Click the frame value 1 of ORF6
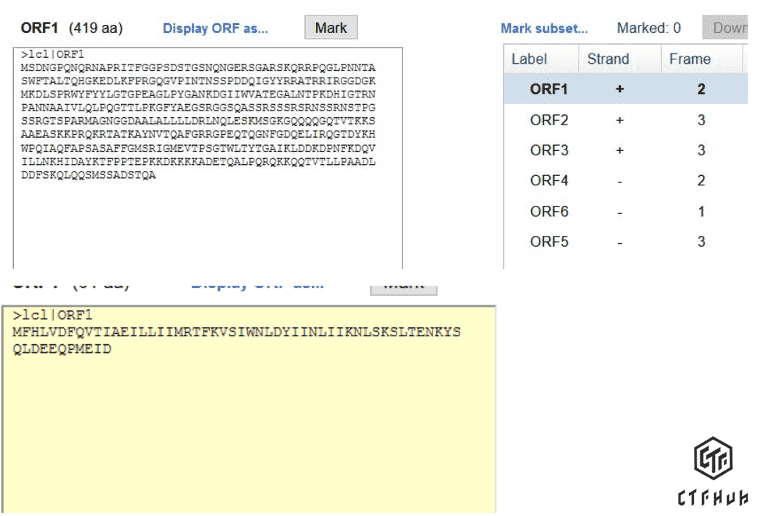758x516 pixels. (701, 212)
